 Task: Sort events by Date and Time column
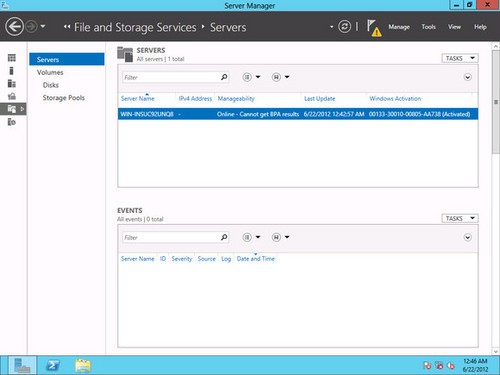coord(256,259)
